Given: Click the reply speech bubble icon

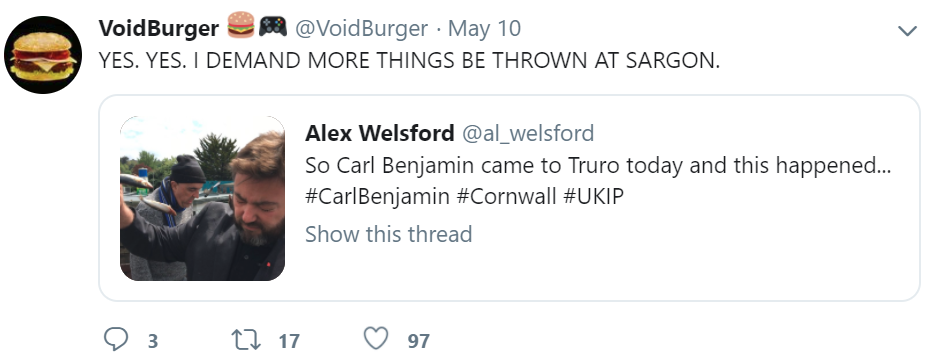Looking at the screenshot, I should [x=116, y=340].
